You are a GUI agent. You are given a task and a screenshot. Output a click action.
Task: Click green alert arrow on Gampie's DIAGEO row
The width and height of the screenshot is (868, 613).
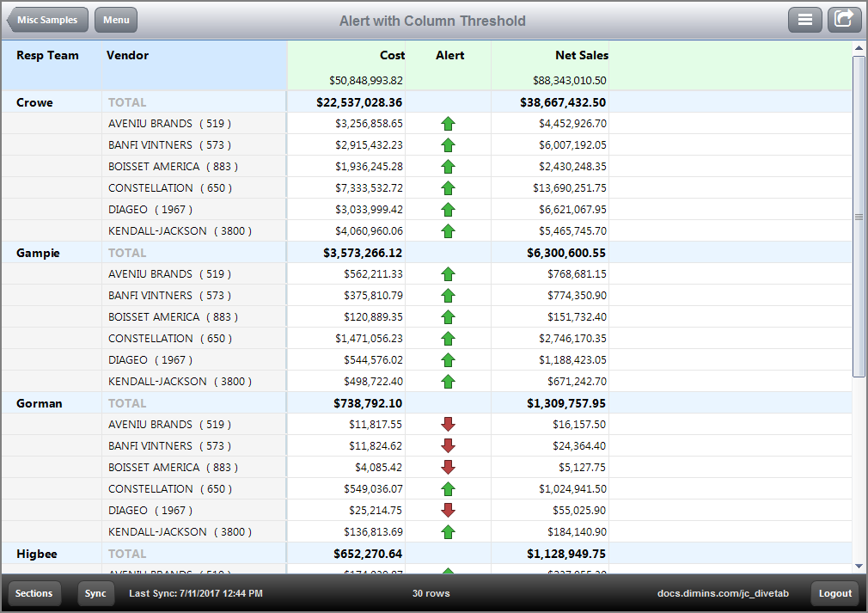coord(448,359)
